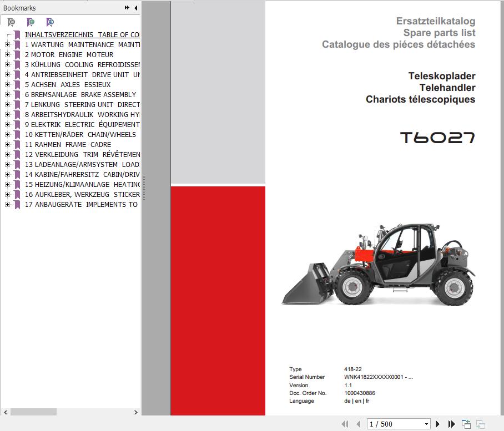Viewport: 504px width, 431px height.
Task: Select bookmark 11 RAHMEN FRAME CADRE
Action: 68,144
